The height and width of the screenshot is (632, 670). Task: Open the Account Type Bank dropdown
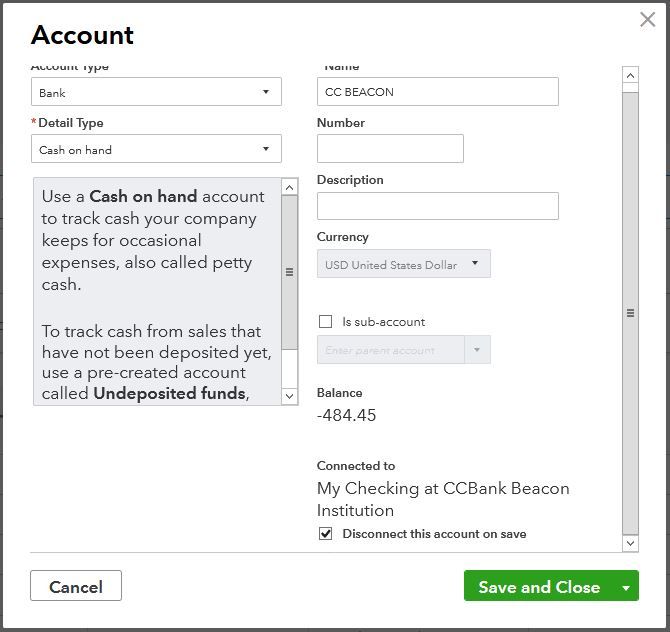pos(156,92)
